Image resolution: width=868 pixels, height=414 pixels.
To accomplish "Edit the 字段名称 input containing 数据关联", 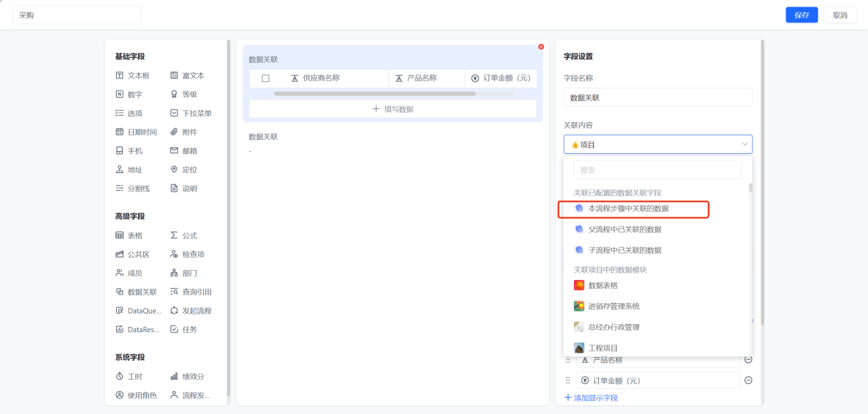I will pyautogui.click(x=658, y=97).
